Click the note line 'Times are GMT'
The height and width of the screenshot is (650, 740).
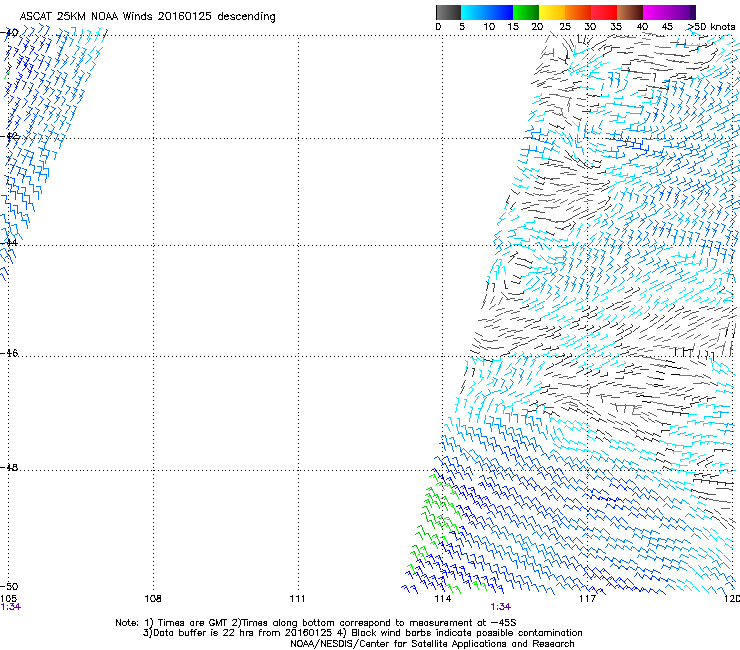pyautogui.click(x=315, y=623)
